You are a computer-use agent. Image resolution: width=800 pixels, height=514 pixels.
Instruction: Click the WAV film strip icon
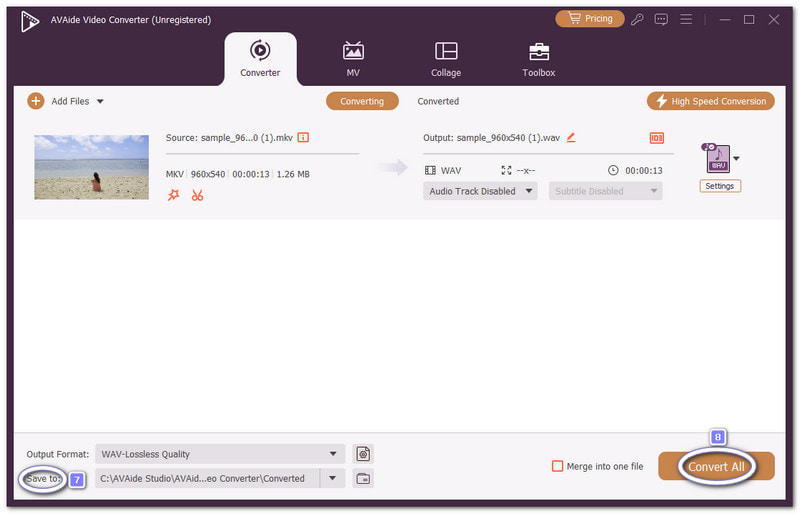430,170
